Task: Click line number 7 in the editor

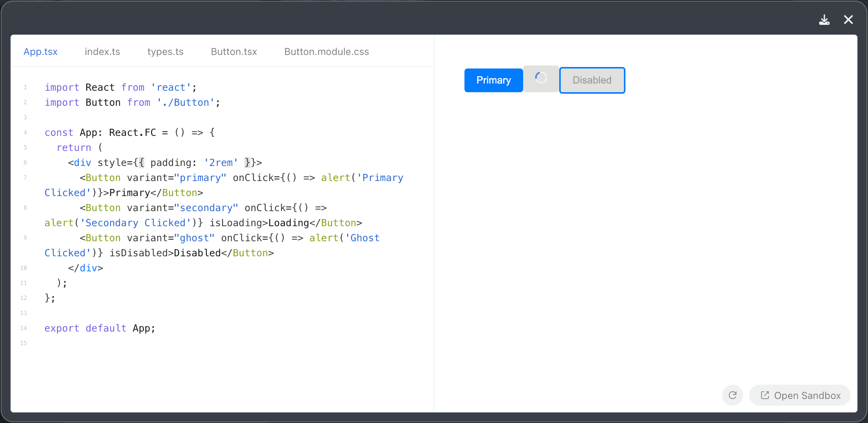Action: coord(25,177)
